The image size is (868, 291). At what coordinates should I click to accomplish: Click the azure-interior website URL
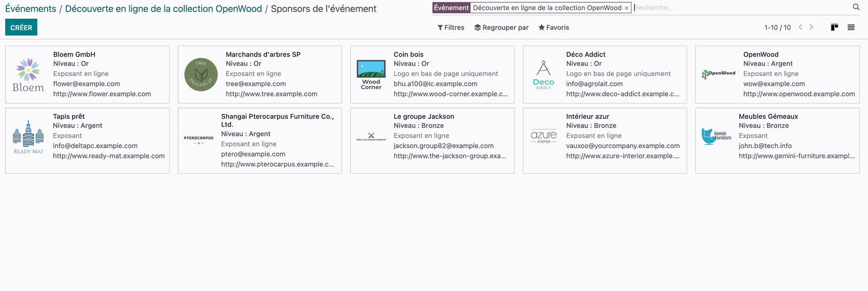point(623,156)
